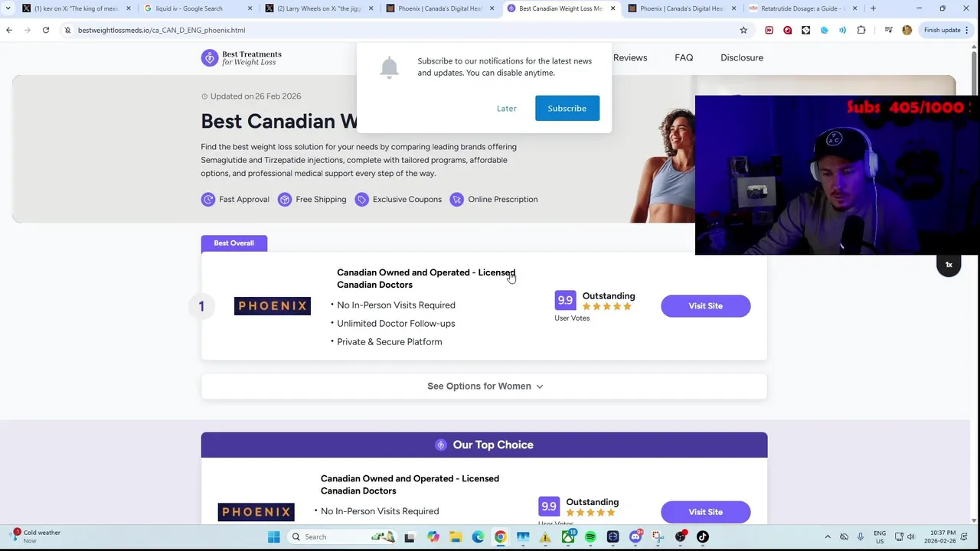Visit Site for Best Overall Phoenix

[705, 306]
